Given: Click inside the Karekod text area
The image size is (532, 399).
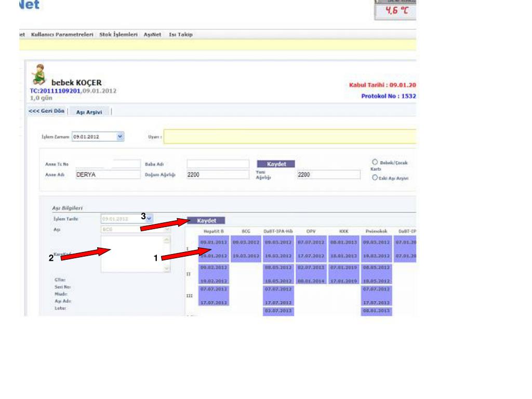Looking at the screenshot, I should (132, 254).
